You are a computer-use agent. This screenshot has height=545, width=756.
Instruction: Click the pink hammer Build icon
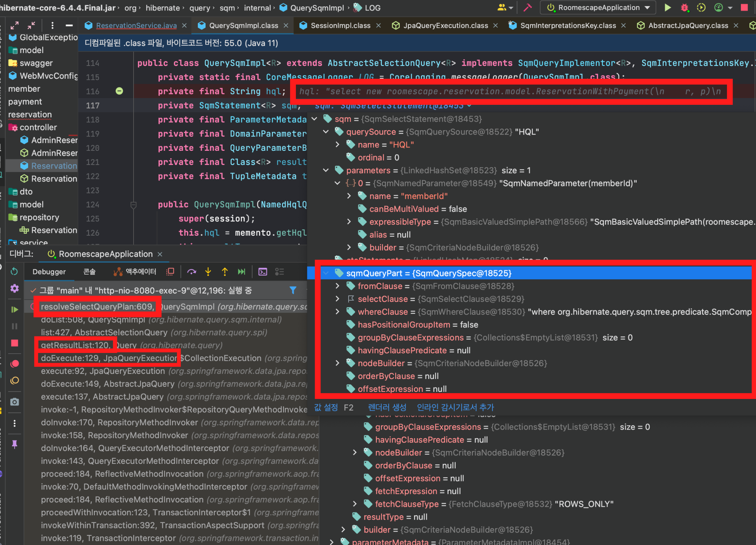(527, 7)
